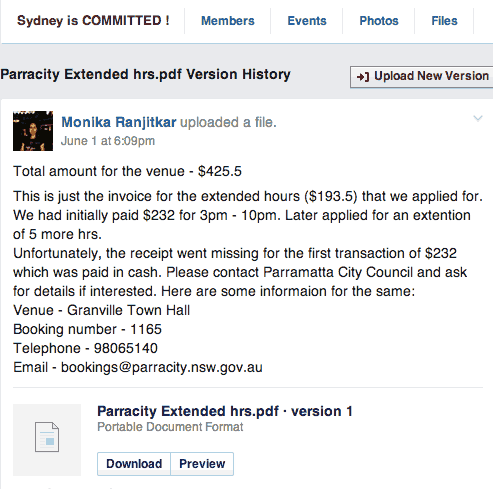Open Parracity Extended hrs.pdf version 1 link
Viewport: 493px width, 489px height.
click(x=225, y=411)
